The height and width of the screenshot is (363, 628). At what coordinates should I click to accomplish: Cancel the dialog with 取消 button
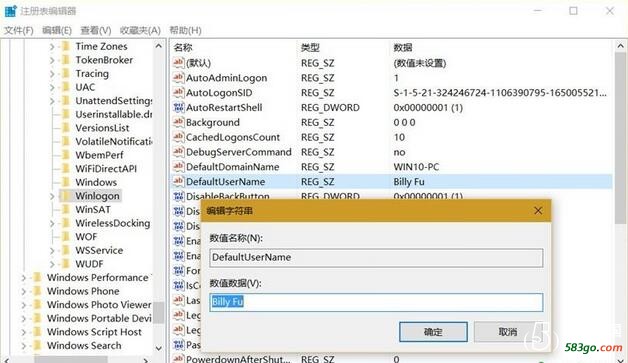(507, 332)
